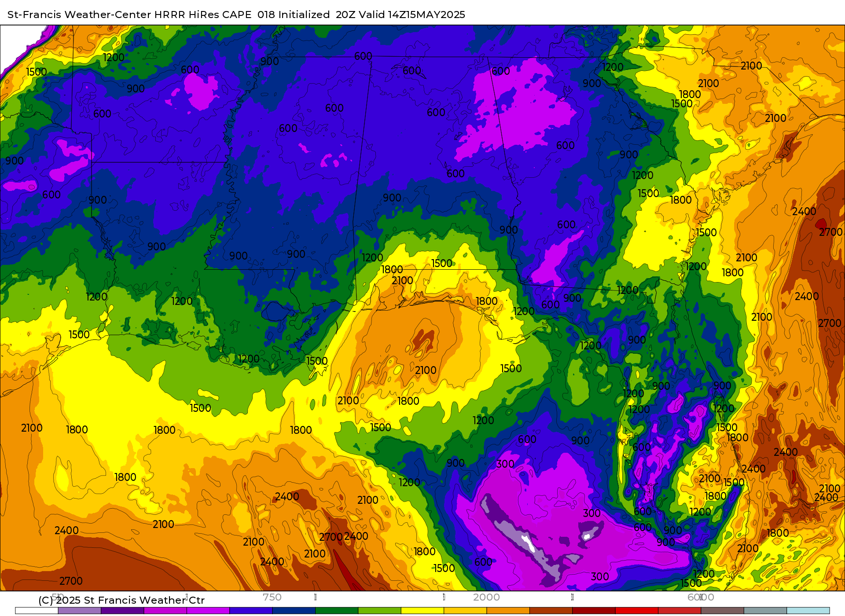Select the lime green legend swatch
The width and height of the screenshot is (845, 616).
379,611
